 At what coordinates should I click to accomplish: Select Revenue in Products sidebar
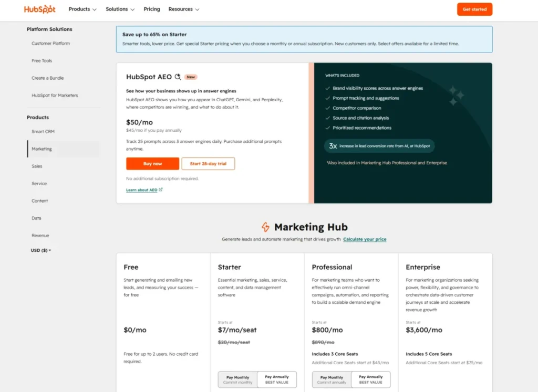point(40,236)
